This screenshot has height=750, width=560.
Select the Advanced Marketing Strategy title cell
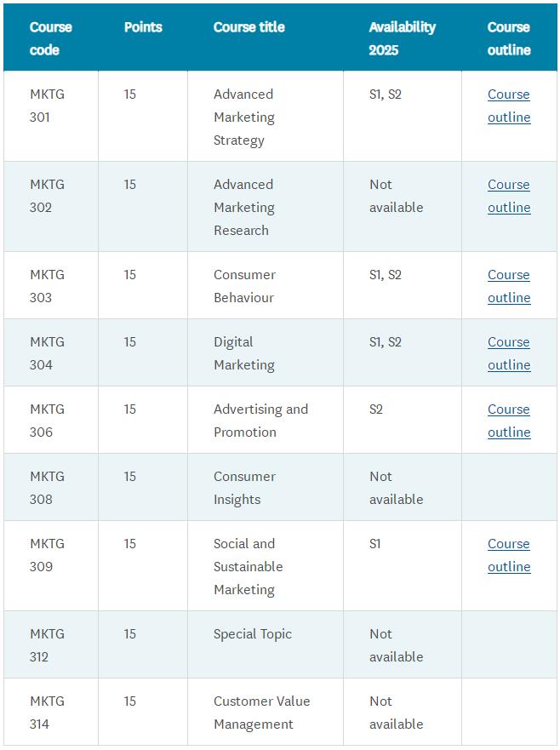coord(243,117)
